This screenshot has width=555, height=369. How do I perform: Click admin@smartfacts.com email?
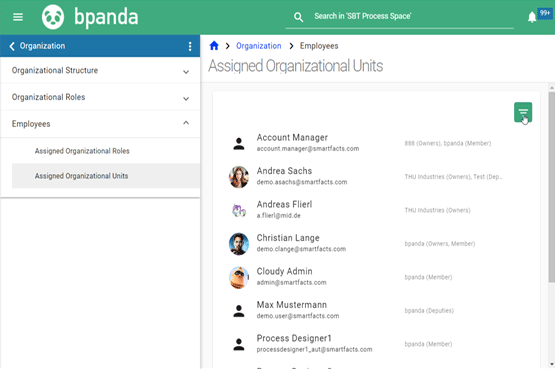click(x=292, y=282)
